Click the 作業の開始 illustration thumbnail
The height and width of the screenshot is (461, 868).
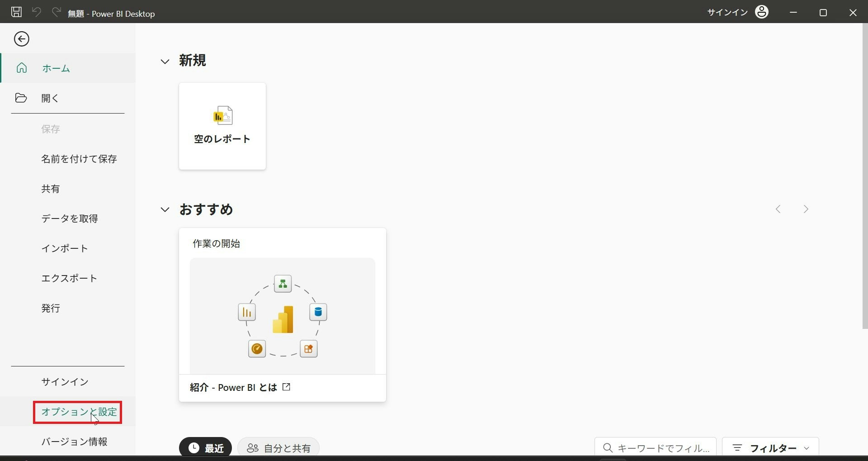(x=283, y=316)
